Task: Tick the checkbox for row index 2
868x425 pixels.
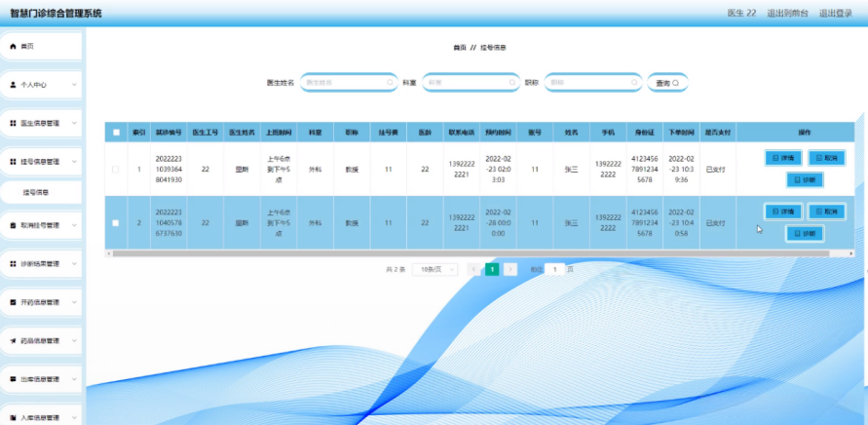Action: coord(116,223)
